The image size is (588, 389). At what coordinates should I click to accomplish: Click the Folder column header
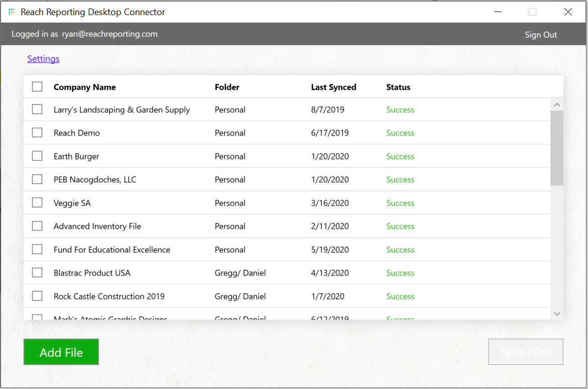pos(227,87)
